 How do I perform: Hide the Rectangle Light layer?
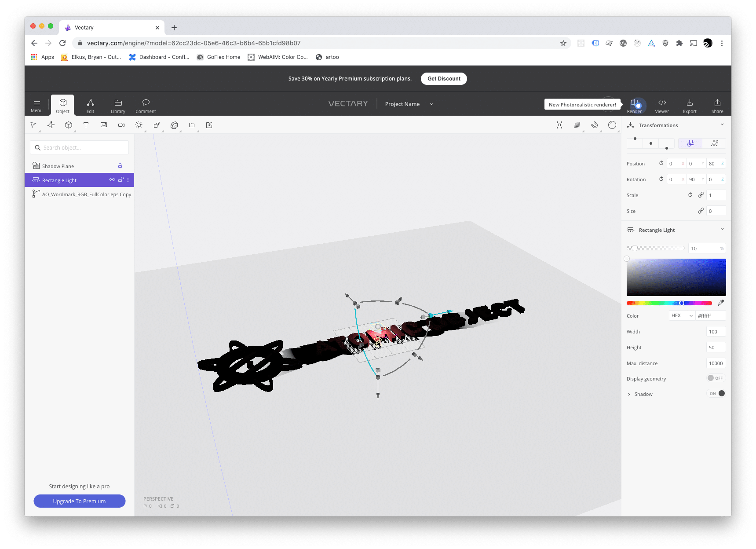pyautogui.click(x=112, y=180)
